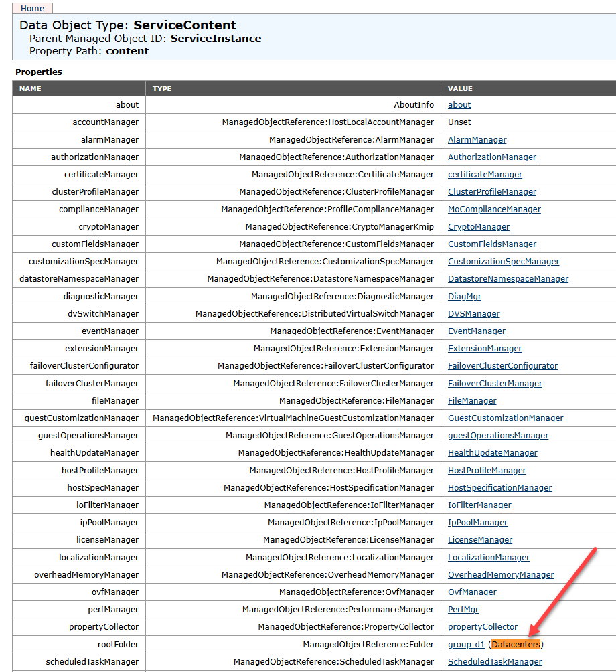Select the hostSpecManager name cell
616x672 pixels.
click(79, 488)
